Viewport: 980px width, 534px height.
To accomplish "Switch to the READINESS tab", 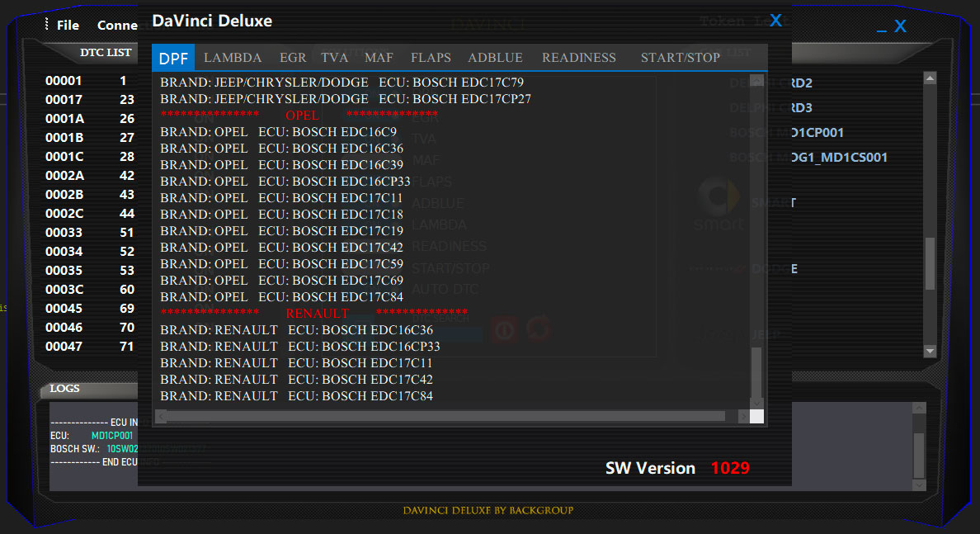I will (x=579, y=58).
